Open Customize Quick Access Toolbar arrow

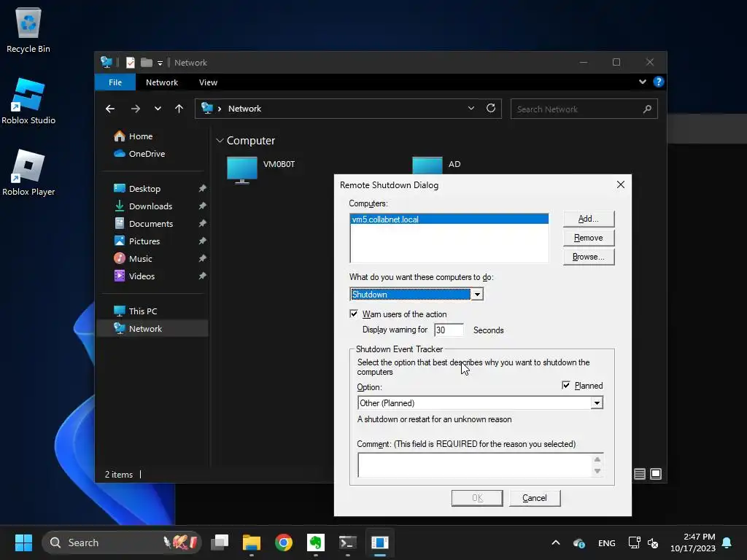click(160, 63)
